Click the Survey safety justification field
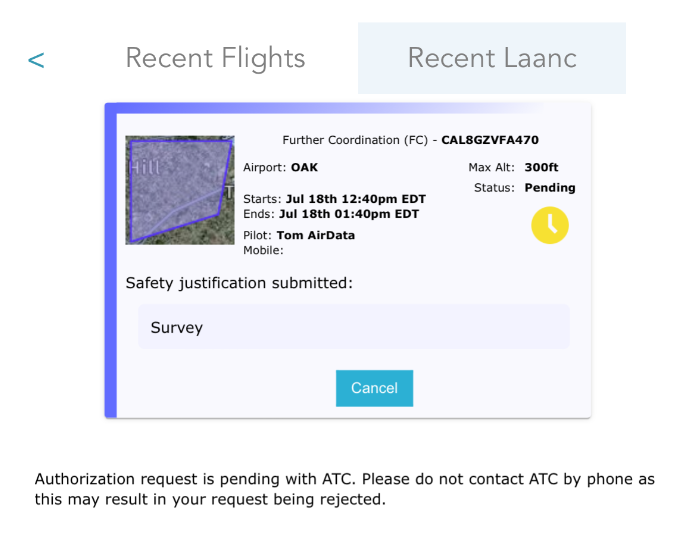This screenshot has height=537, width=698. tap(354, 327)
